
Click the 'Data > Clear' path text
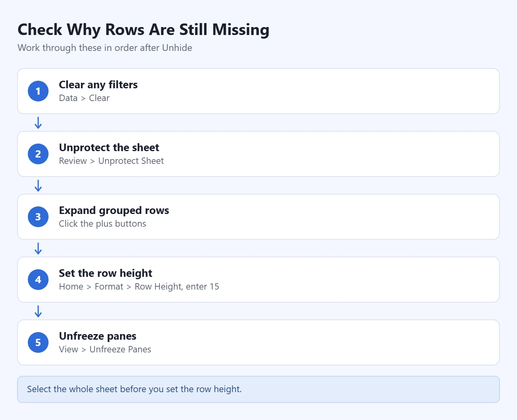point(84,98)
